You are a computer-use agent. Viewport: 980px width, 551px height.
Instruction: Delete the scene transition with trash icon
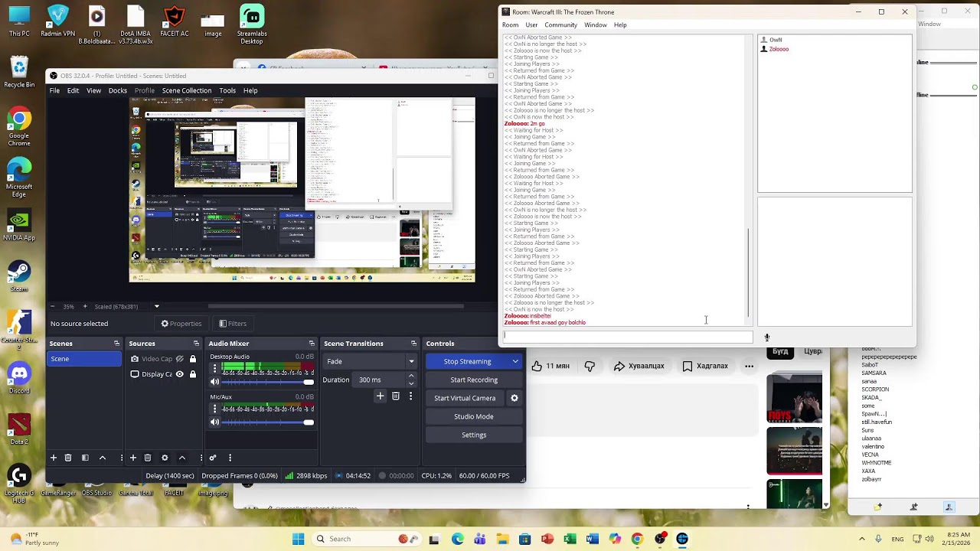coord(396,396)
